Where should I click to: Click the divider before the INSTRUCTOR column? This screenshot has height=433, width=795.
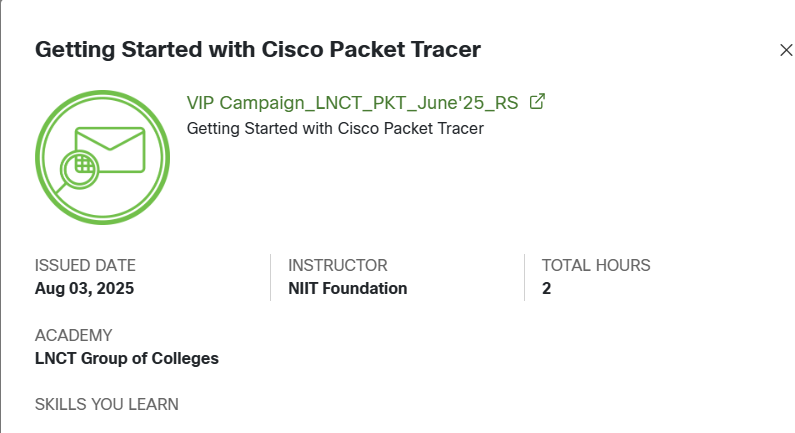click(x=270, y=277)
